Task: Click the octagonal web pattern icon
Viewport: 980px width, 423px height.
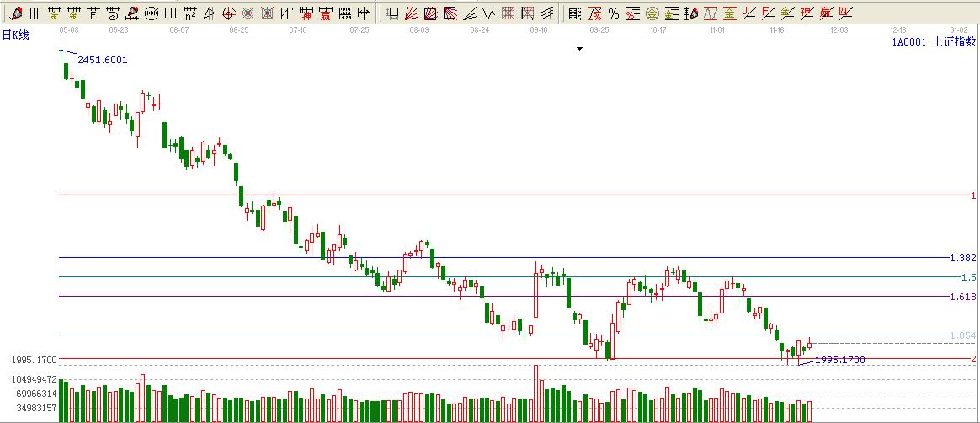Action: pyautogui.click(x=248, y=13)
